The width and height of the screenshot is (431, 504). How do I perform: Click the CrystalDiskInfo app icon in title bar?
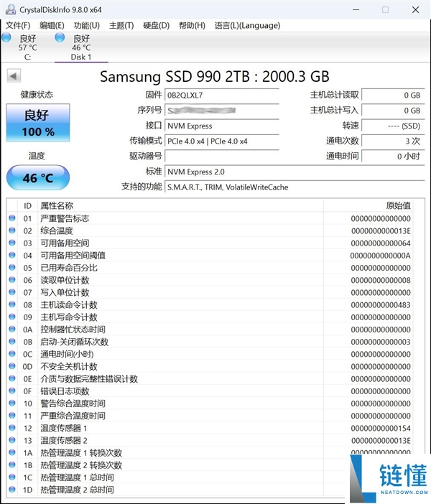tap(10, 9)
